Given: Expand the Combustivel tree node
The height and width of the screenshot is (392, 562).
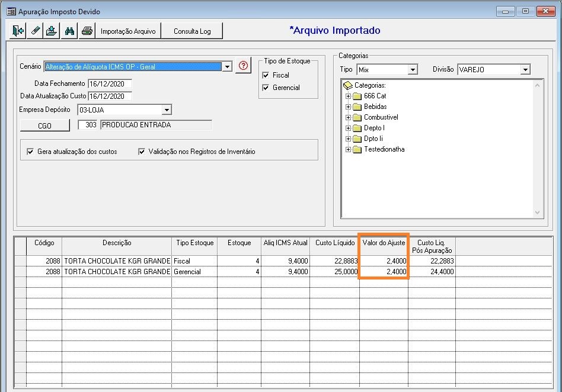Looking at the screenshot, I should tap(348, 117).
